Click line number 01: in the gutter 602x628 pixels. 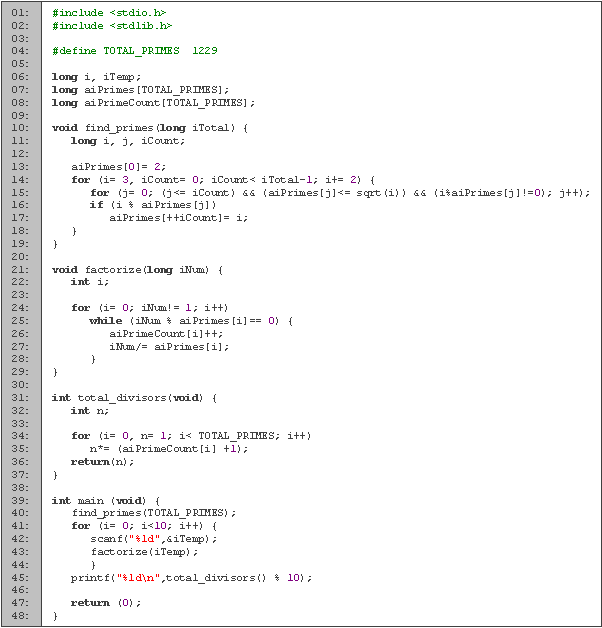(x=20, y=13)
